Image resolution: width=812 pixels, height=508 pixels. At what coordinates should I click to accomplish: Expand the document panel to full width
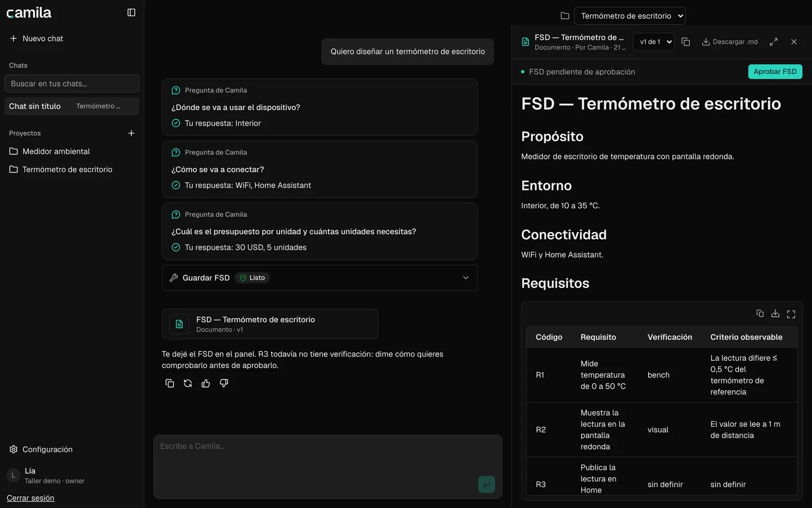tap(773, 42)
